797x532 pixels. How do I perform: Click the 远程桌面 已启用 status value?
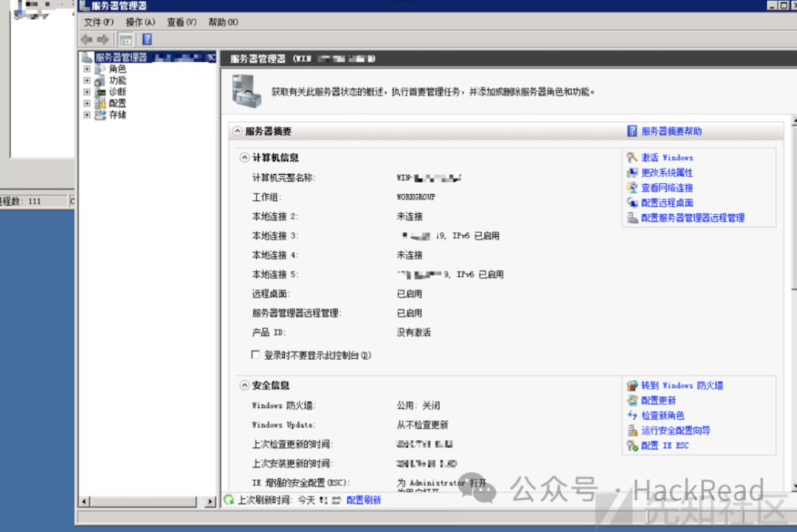409,294
